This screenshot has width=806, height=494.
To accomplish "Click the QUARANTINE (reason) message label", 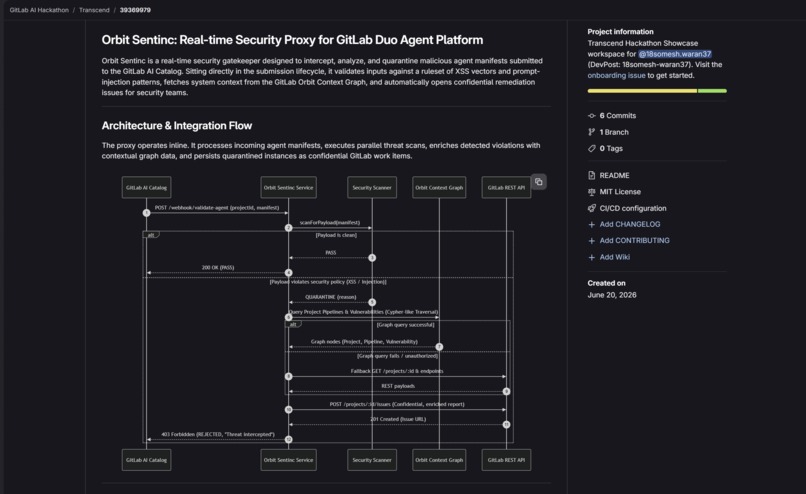I will [331, 297].
